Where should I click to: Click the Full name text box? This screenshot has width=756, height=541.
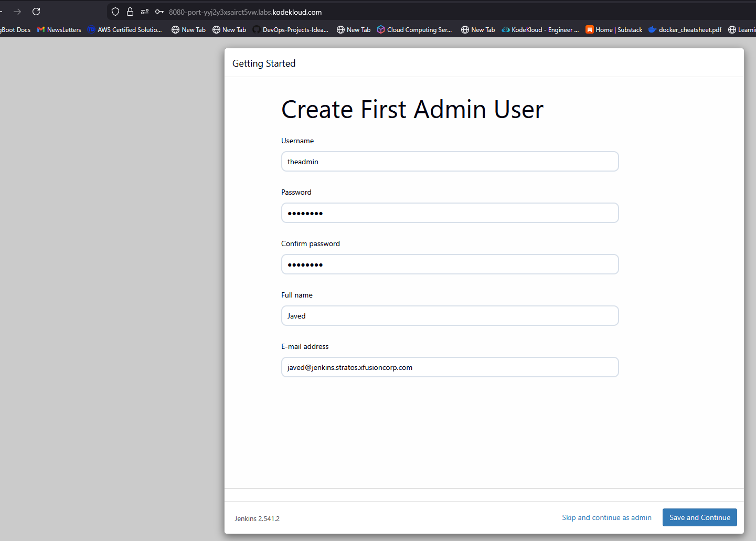450,316
